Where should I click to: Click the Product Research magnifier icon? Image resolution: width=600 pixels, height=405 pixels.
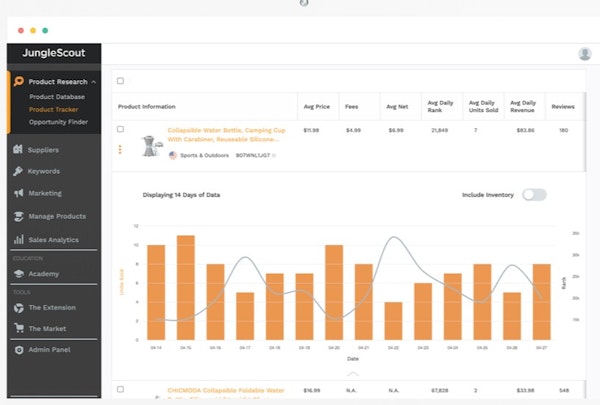tap(18, 81)
